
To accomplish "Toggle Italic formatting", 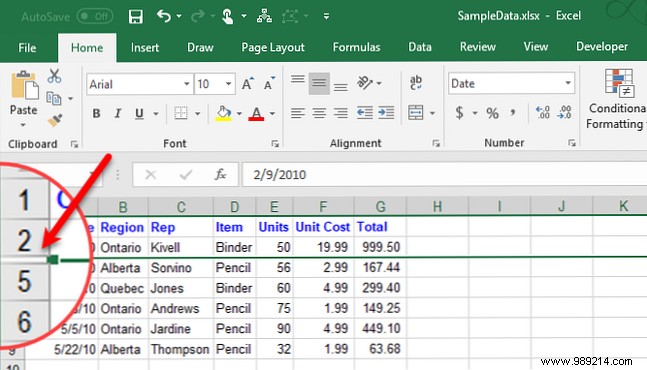I will 118,113.
